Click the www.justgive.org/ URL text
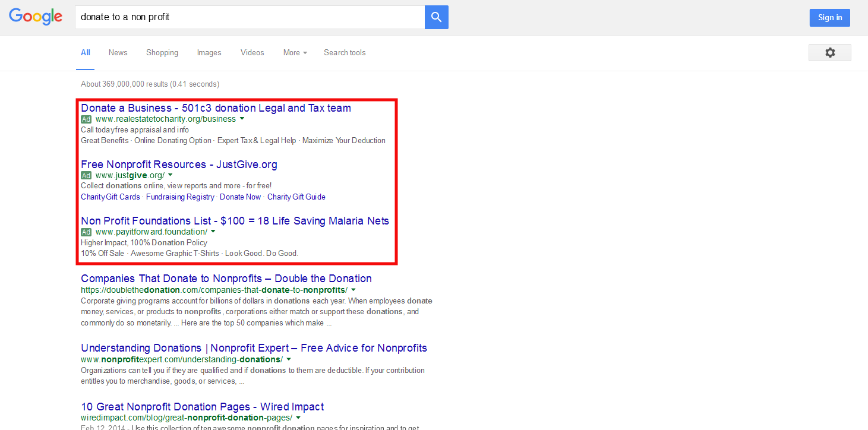 pyautogui.click(x=130, y=175)
